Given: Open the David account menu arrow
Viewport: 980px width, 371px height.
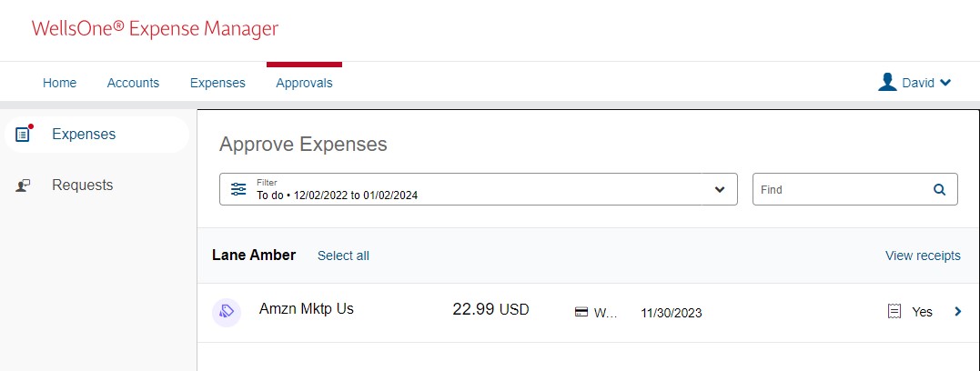Looking at the screenshot, I should coord(945,83).
